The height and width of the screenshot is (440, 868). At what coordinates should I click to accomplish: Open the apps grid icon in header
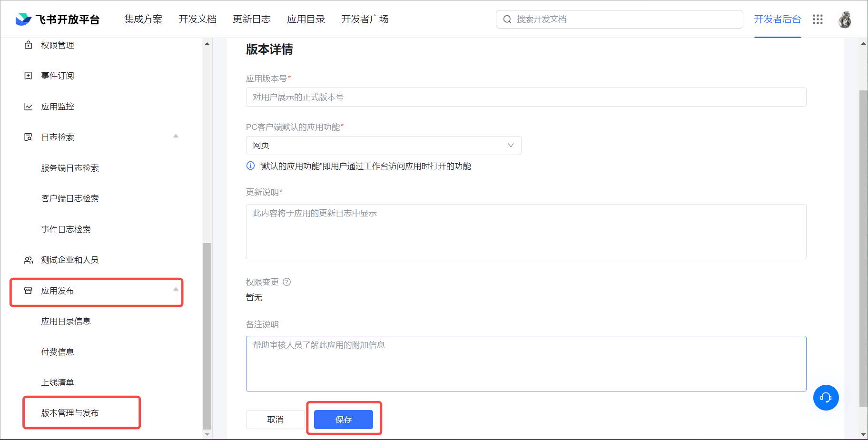pyautogui.click(x=818, y=19)
